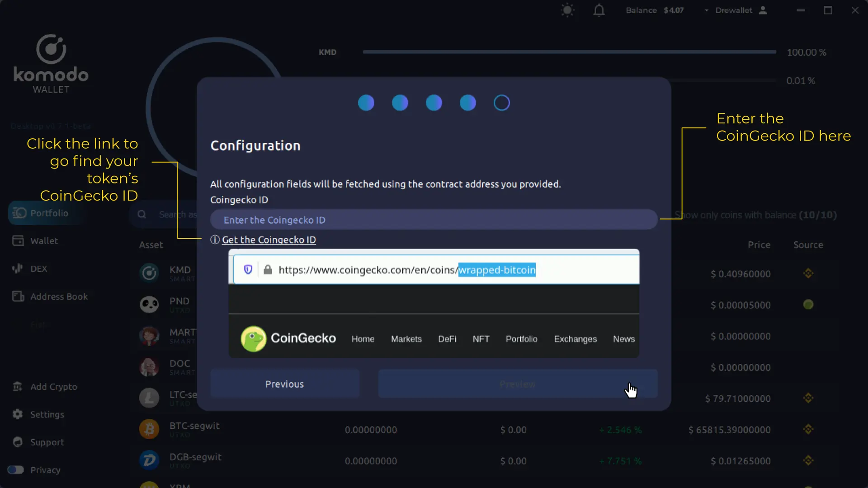
Task: Click the Get the Coingecko ID link
Action: (x=269, y=239)
